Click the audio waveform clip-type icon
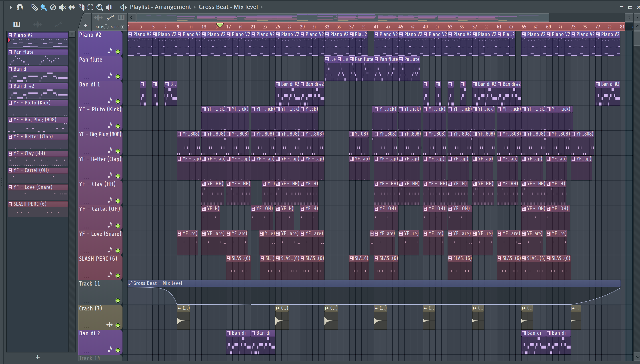The image size is (640, 364). 98,18
